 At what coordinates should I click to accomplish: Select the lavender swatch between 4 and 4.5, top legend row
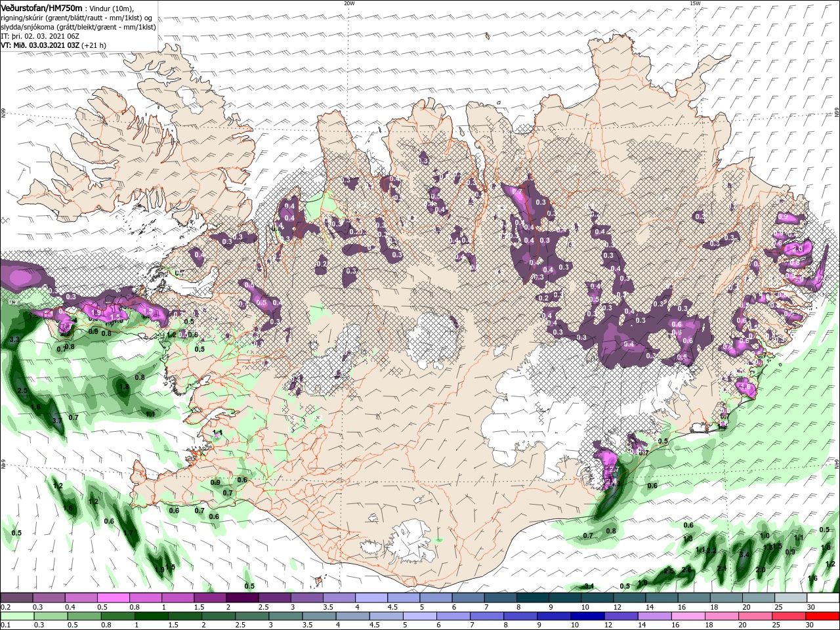[x=371, y=598]
